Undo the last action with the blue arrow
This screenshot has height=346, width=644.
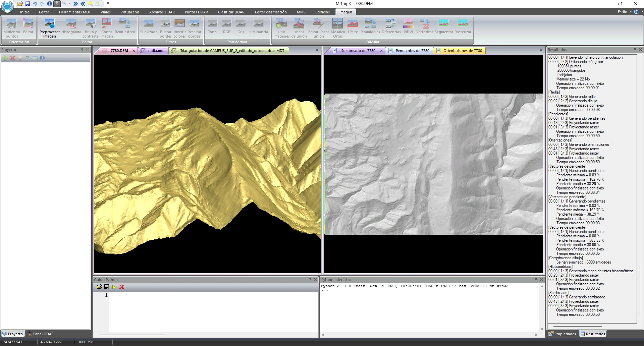pos(35,4)
